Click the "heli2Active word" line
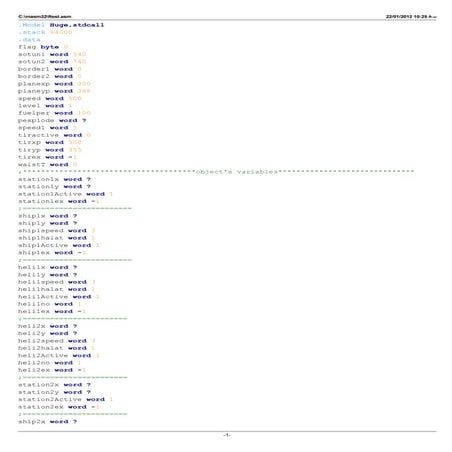The width and height of the screenshot is (452, 452). pyautogui.click(x=59, y=355)
